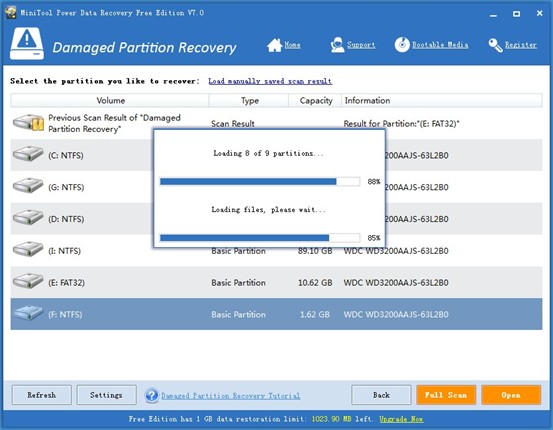Select the E: FAT32 drive icon
The width and height of the screenshot is (553, 430).
point(28,281)
